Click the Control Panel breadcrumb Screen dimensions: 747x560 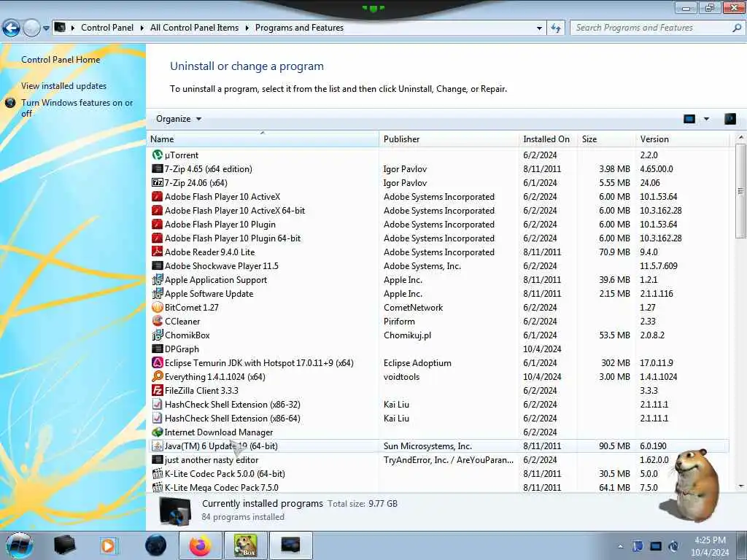pos(107,28)
